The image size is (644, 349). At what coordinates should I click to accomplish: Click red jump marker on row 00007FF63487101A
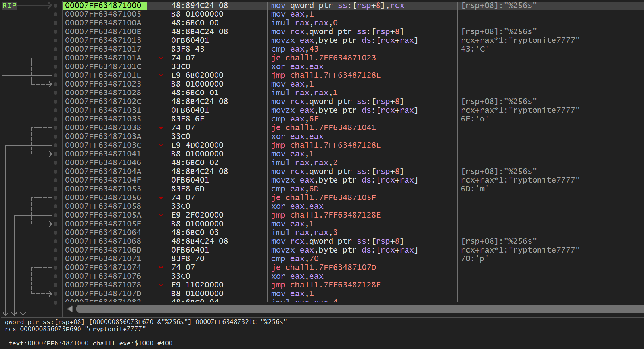coord(161,58)
